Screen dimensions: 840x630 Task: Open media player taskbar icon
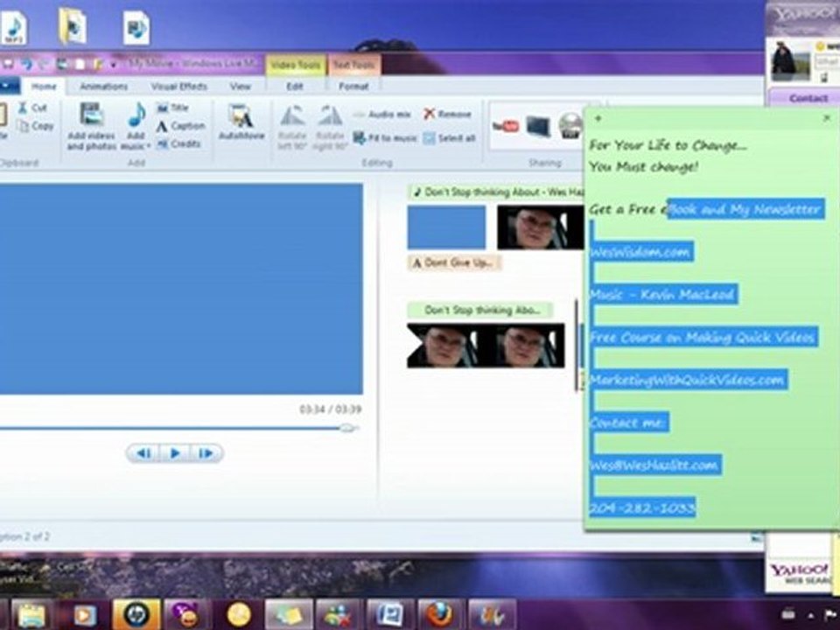click(x=85, y=614)
